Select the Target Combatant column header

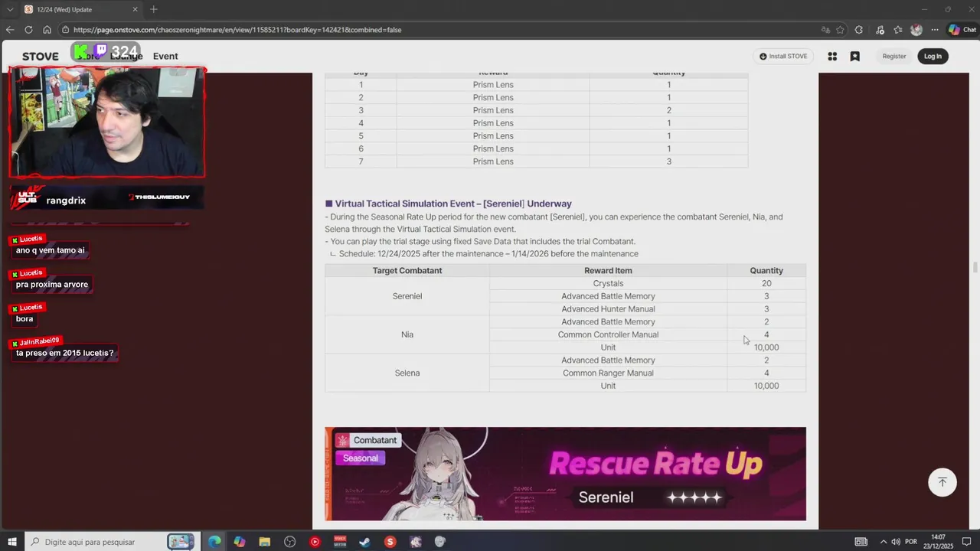tap(407, 271)
